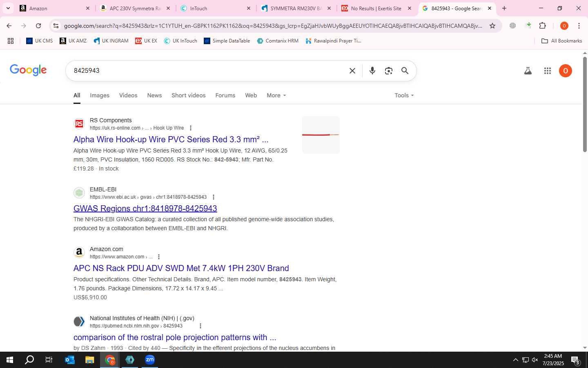Open the Google apps grid
The image size is (588, 368).
coord(548,71)
